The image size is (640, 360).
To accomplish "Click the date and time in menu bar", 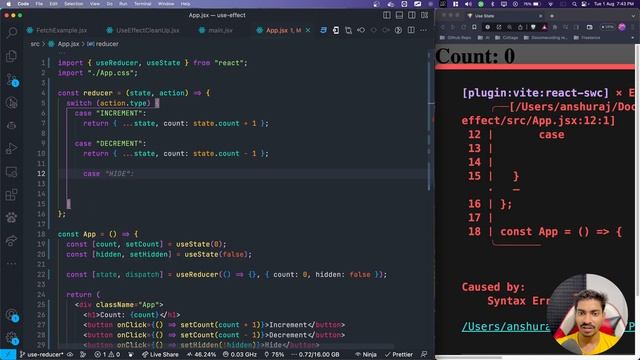I will pos(615,4).
